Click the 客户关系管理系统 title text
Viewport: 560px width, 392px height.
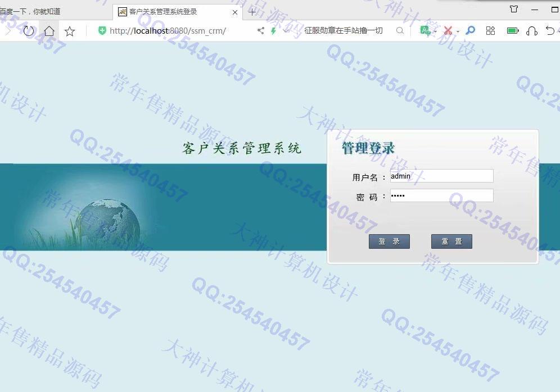(242, 148)
